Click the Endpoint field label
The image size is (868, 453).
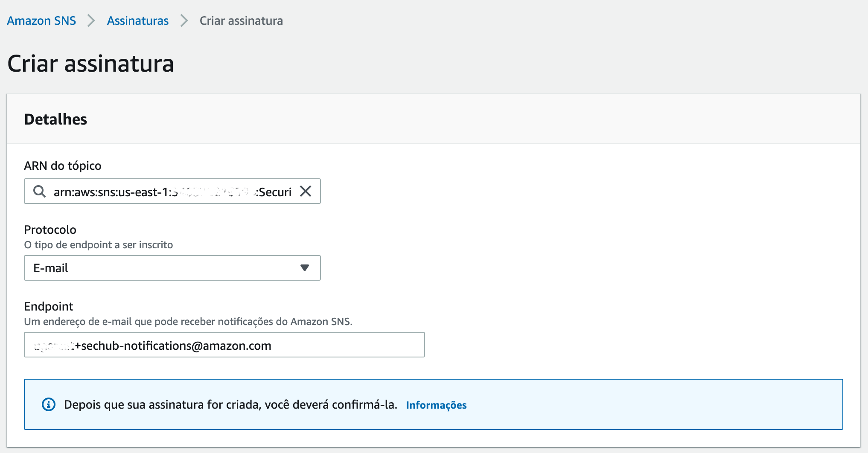click(49, 306)
